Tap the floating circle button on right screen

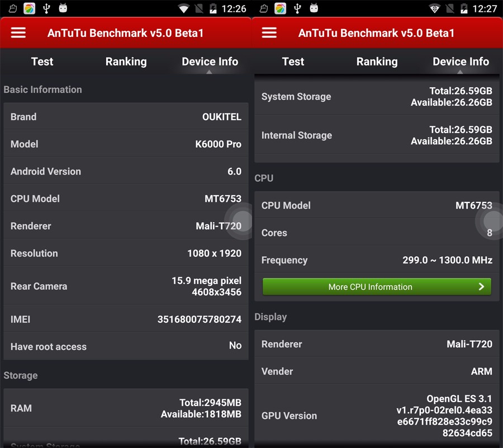pos(490,220)
